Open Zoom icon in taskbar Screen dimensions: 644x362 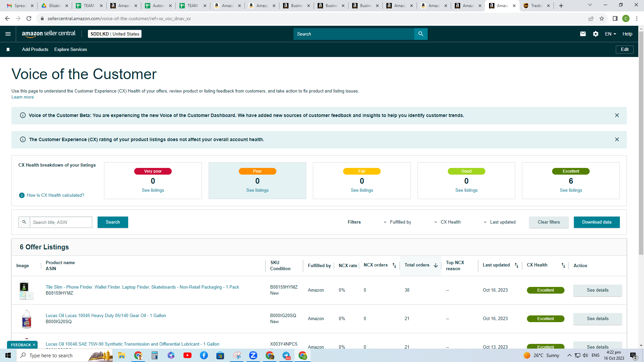(x=253, y=355)
